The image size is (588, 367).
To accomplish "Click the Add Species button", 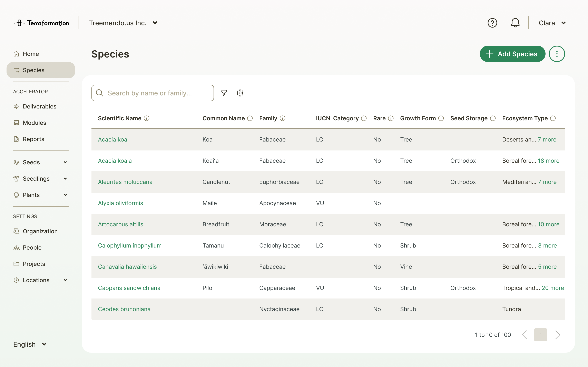I will 512,54.
